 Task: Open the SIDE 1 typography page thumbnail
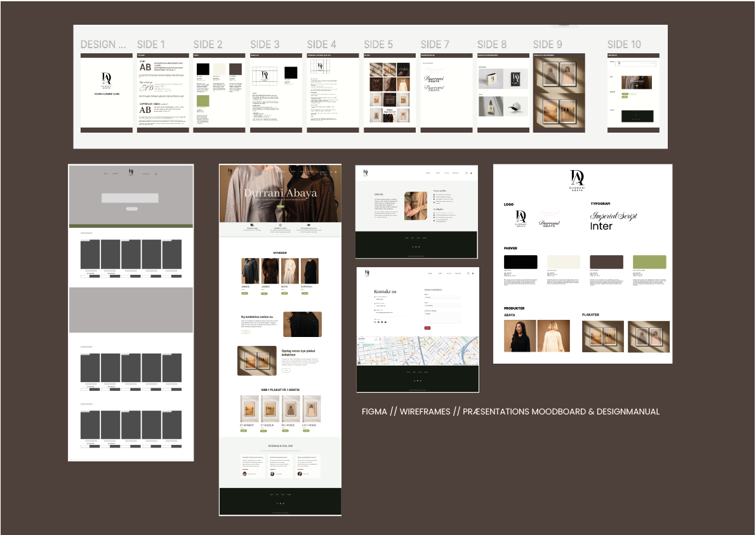pyautogui.click(x=163, y=93)
